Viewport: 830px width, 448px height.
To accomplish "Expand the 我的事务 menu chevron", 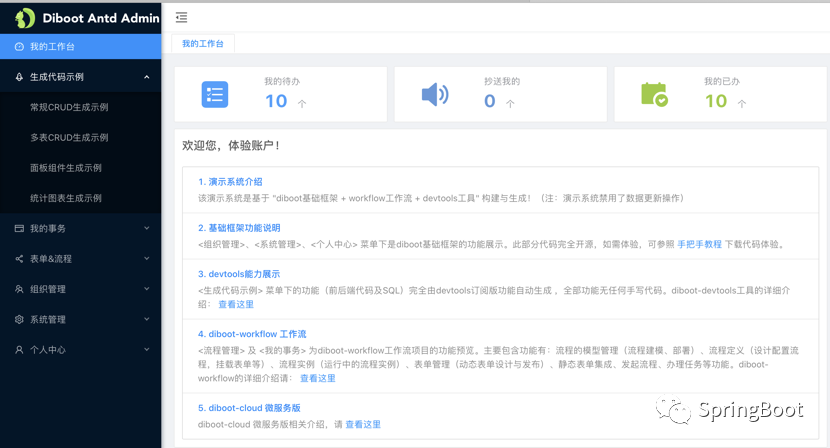I will coord(147,228).
